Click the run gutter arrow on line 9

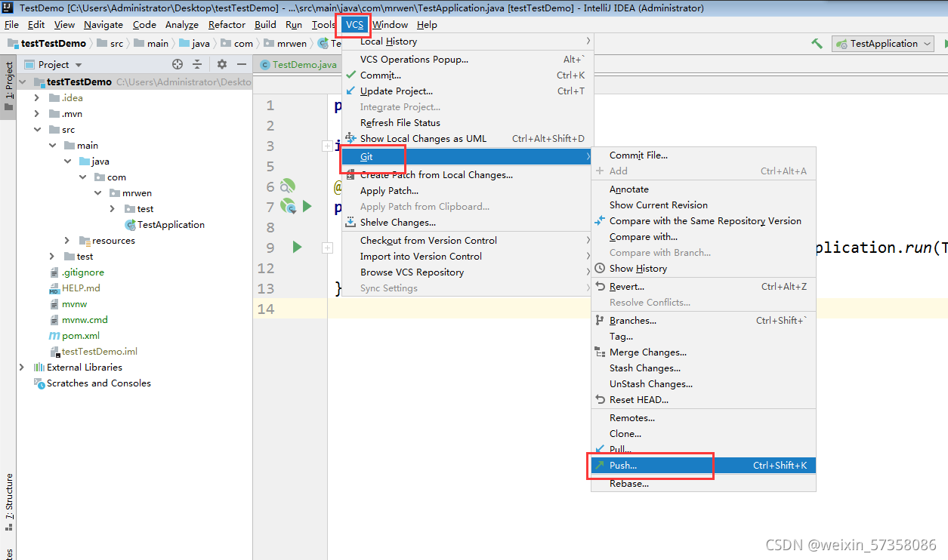[297, 247]
